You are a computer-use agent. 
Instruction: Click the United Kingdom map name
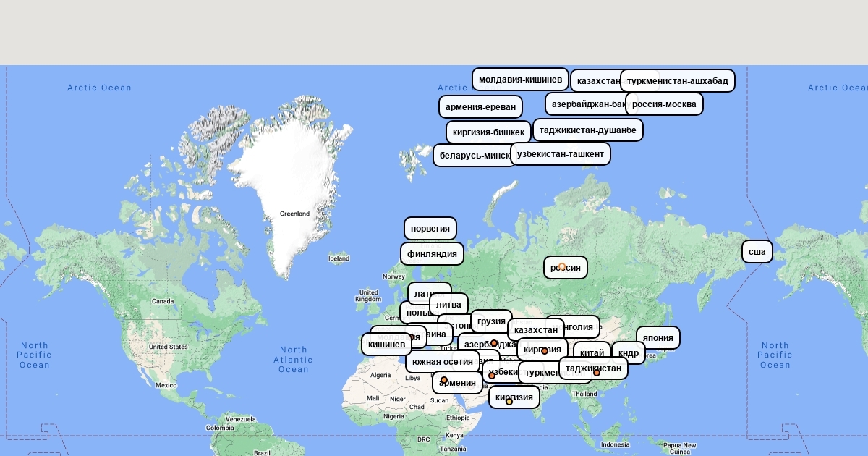[x=368, y=295]
